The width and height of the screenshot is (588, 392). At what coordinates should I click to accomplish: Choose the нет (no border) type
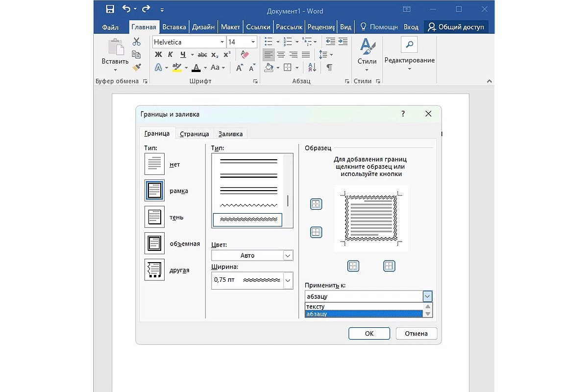point(154,164)
